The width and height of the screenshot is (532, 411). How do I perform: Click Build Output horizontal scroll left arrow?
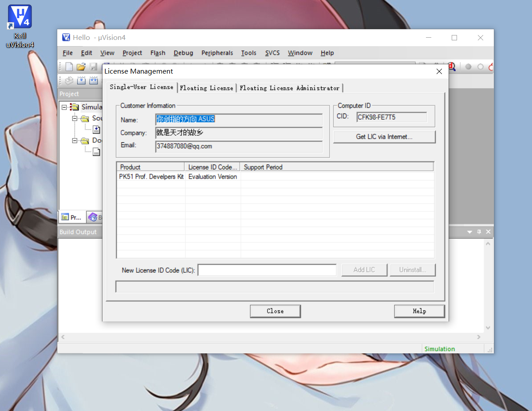(63, 337)
